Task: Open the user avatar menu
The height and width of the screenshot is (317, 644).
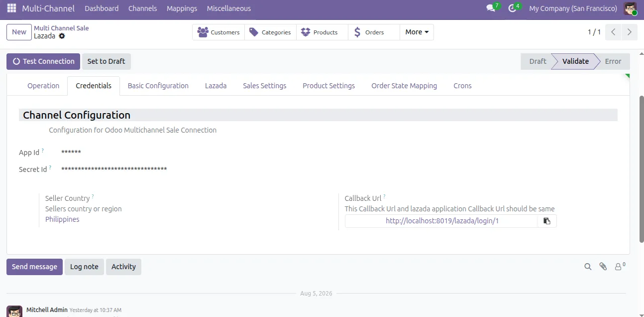Action: [631, 8]
